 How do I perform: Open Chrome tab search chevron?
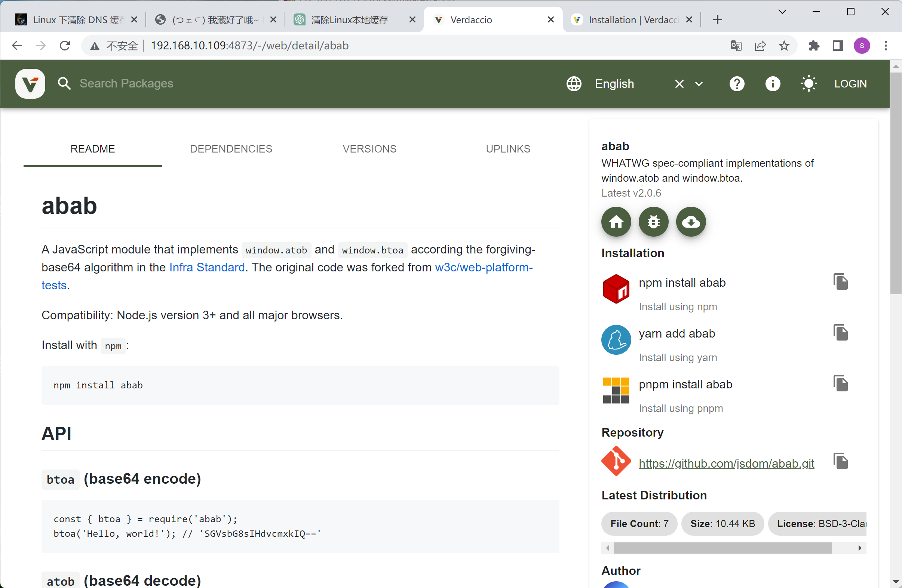click(x=782, y=12)
